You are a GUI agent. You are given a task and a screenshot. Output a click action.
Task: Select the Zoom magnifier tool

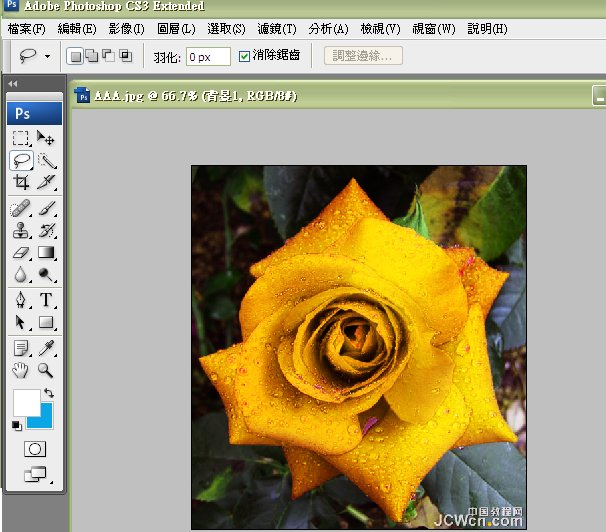click(46, 370)
